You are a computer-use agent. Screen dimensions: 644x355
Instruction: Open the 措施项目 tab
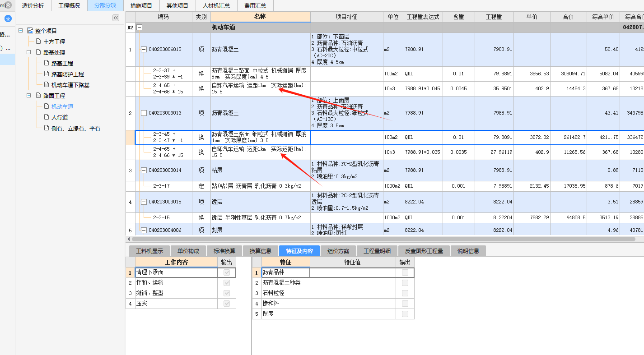(x=141, y=6)
